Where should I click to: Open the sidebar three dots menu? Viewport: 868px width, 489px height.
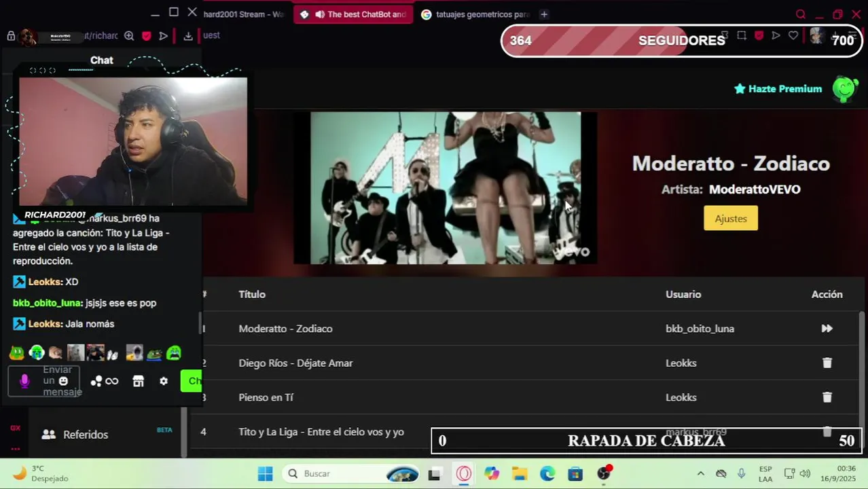[x=15, y=449]
